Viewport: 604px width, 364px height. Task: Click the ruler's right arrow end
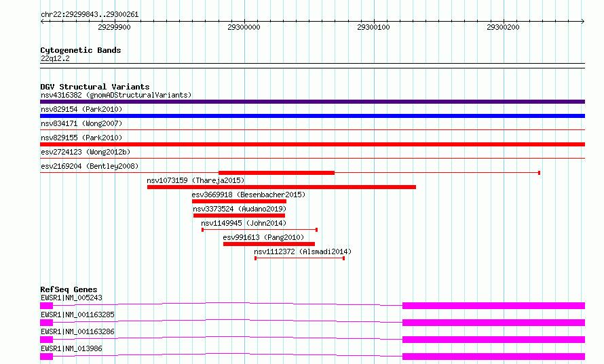coord(583,21)
